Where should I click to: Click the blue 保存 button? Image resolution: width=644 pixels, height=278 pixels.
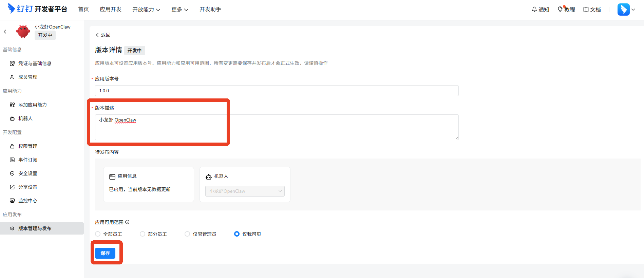click(x=105, y=253)
